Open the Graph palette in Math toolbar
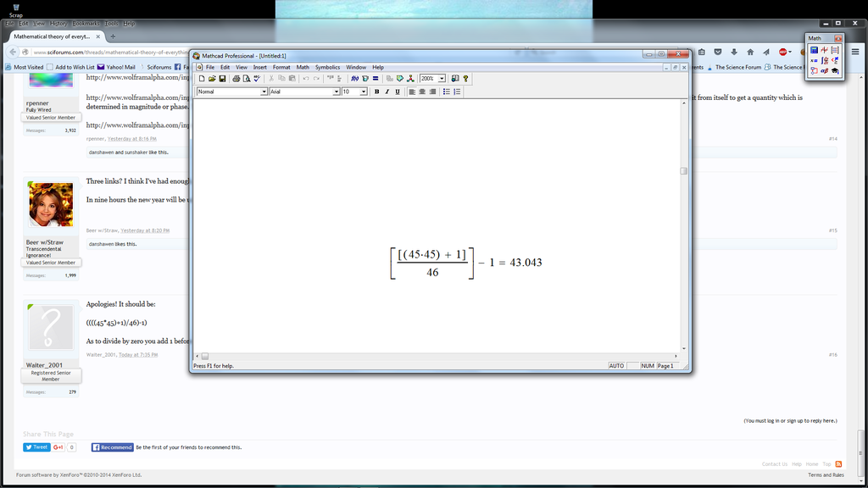 coord(824,50)
